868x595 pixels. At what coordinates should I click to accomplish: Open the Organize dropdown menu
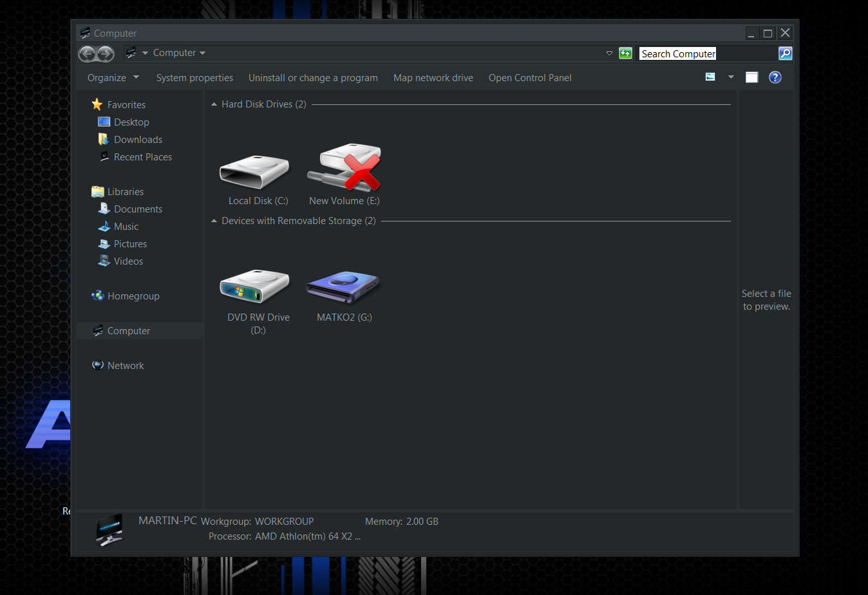[x=113, y=78]
